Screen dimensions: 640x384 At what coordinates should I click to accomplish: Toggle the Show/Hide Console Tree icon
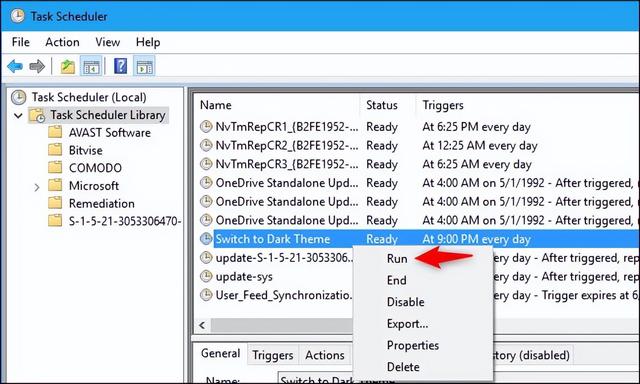pyautogui.click(x=91, y=66)
